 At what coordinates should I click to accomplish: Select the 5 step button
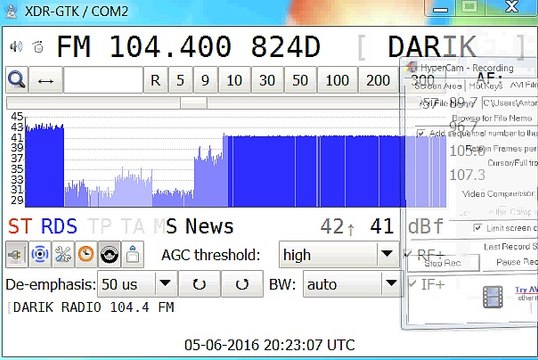[180, 80]
